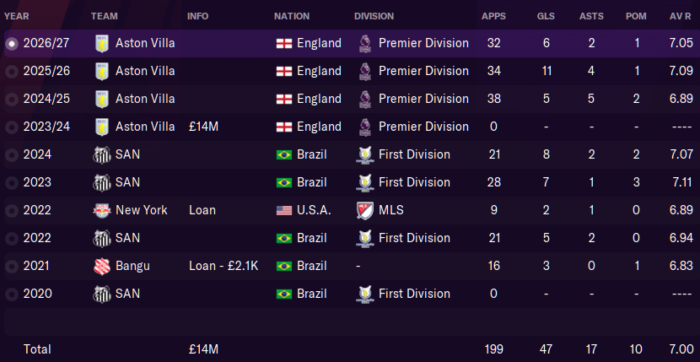Click the U.S.A. flag icon
Image resolution: width=700 pixels, height=362 pixels.
284,210
